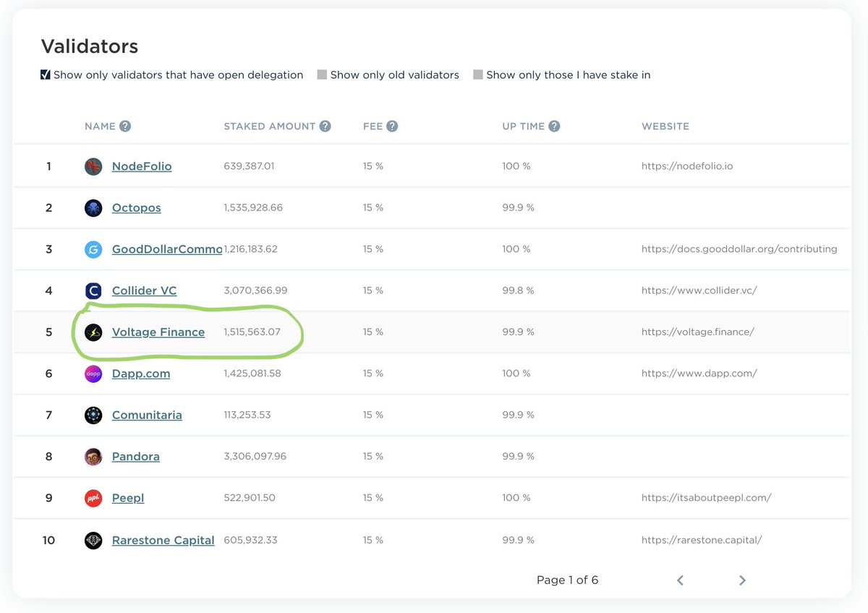Open the Peepl validator link
Image resolution: width=868 pixels, height=613 pixels.
(x=128, y=498)
